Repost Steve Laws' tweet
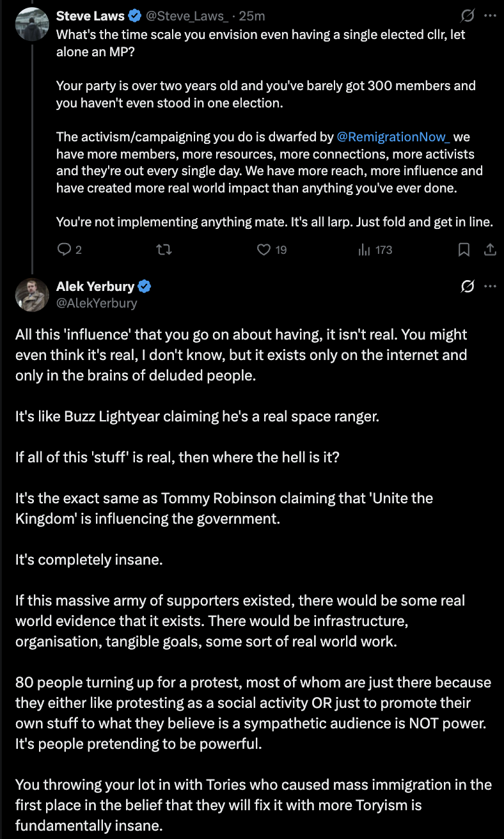The image size is (504, 839). tap(164, 250)
